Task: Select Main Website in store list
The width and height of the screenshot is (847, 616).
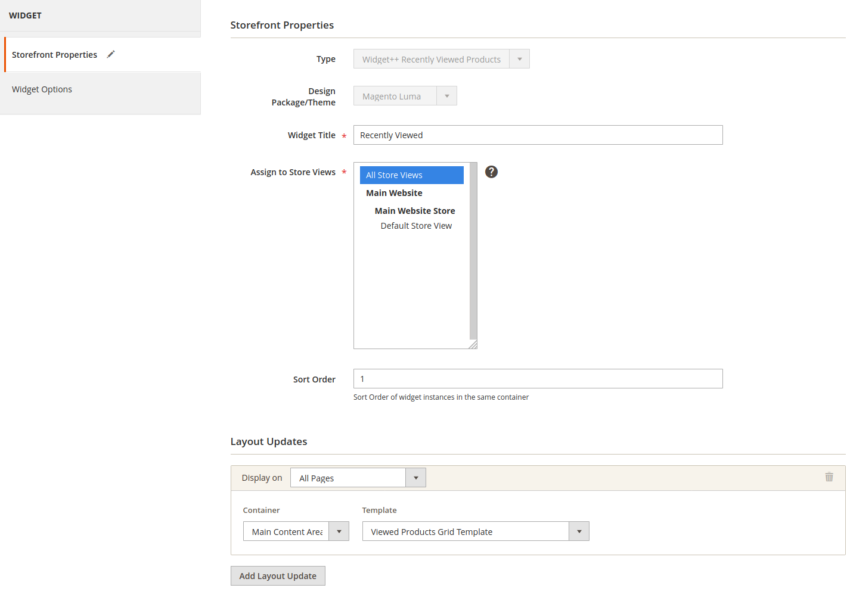Action: (394, 193)
